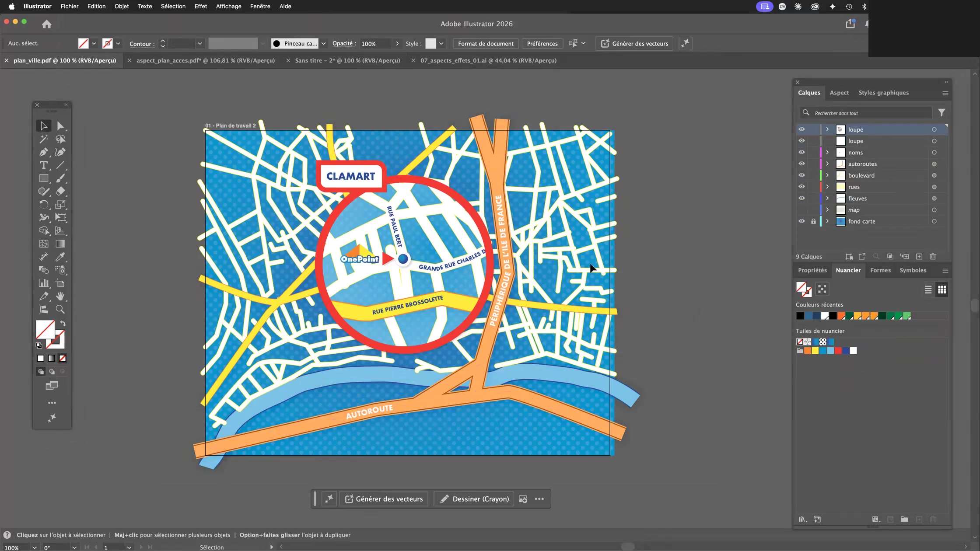Show the hidden map layer
980x551 pixels.
click(x=801, y=210)
